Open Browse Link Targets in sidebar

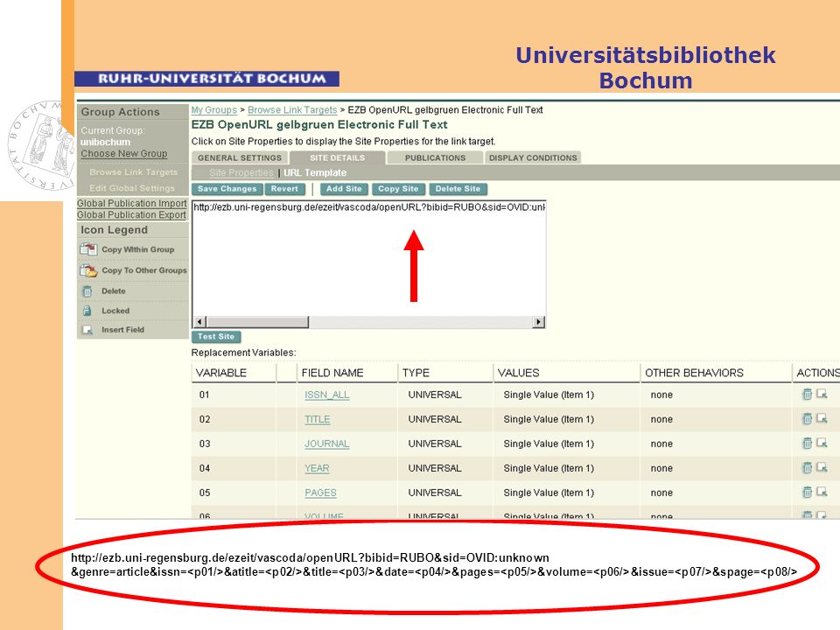coord(133,172)
